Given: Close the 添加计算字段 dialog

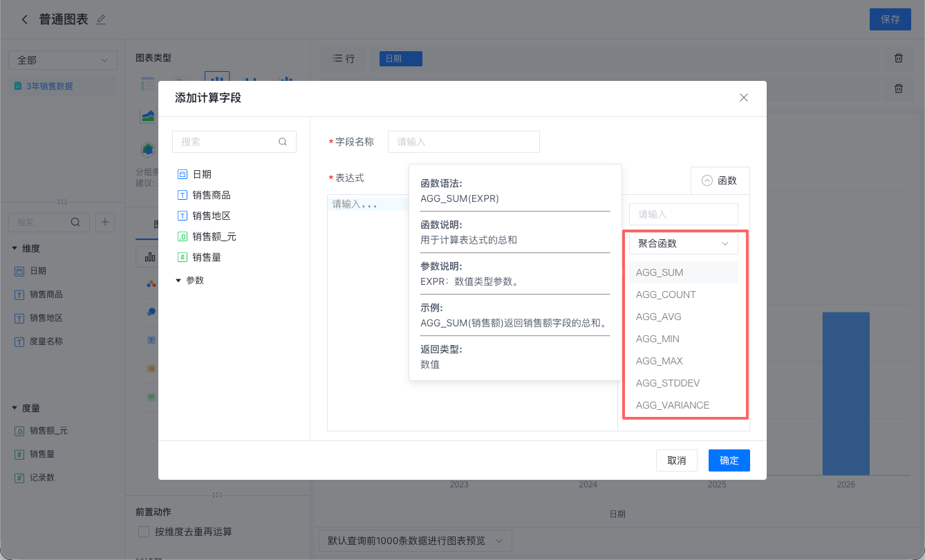Looking at the screenshot, I should pyautogui.click(x=744, y=97).
